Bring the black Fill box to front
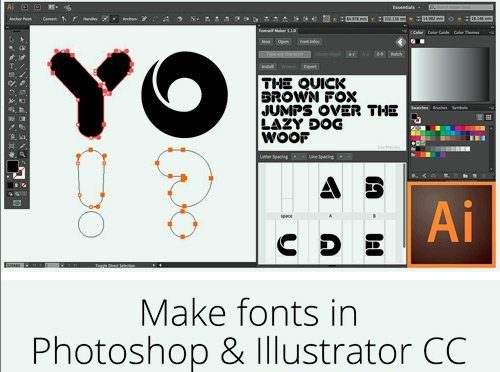This screenshot has width=500, height=372. pos(13,166)
